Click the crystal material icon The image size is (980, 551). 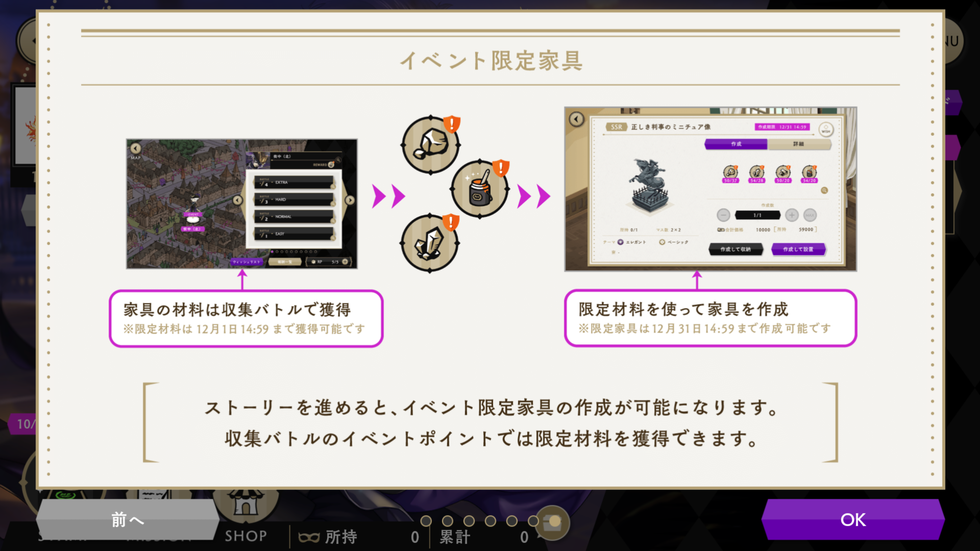430,243
